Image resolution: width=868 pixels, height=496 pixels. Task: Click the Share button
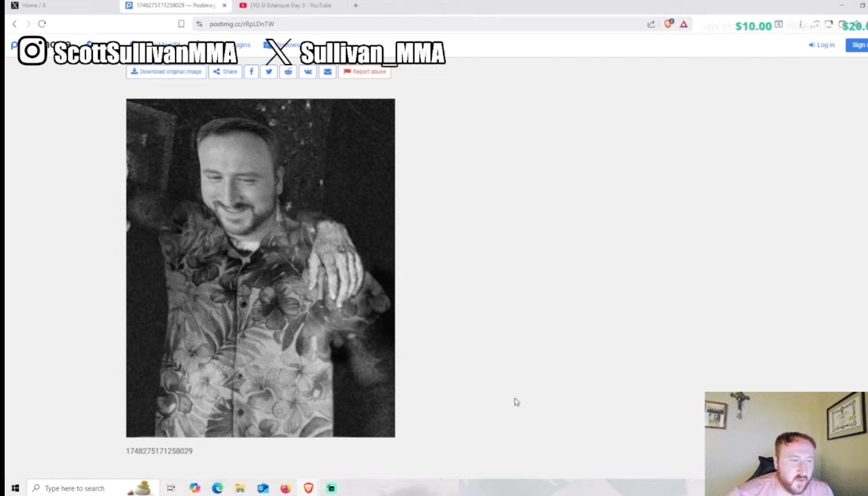tap(225, 72)
